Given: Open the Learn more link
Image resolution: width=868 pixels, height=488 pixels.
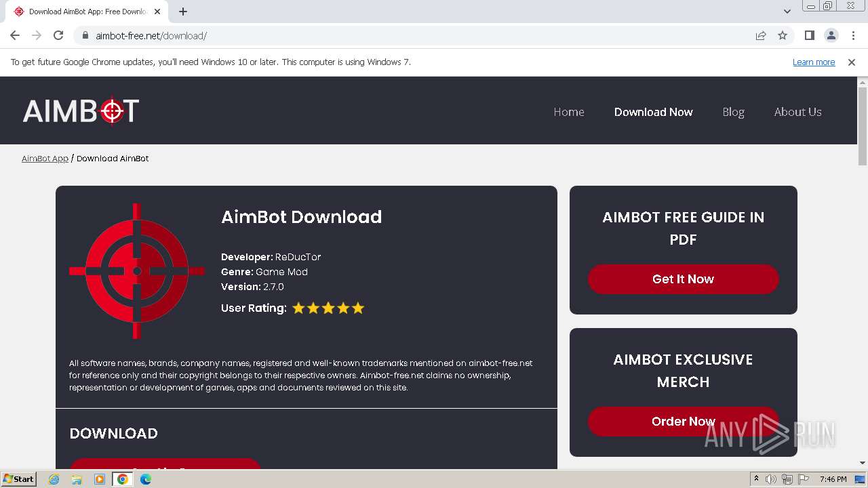Looking at the screenshot, I should [x=814, y=62].
